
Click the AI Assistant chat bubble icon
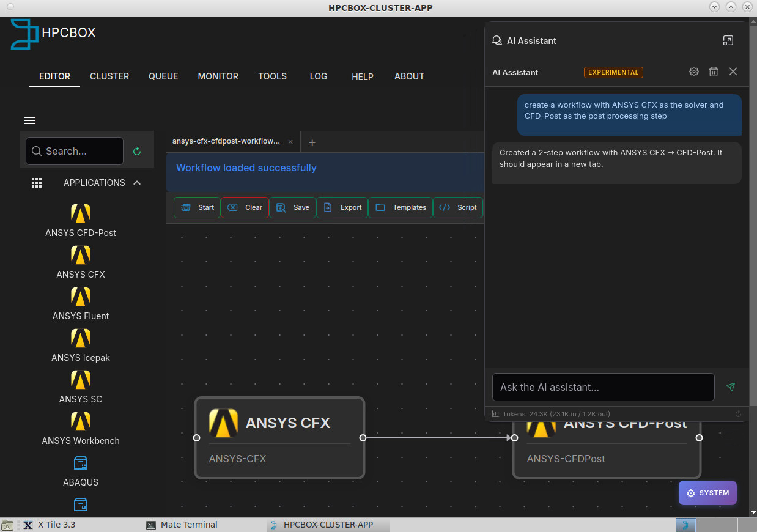click(x=497, y=41)
